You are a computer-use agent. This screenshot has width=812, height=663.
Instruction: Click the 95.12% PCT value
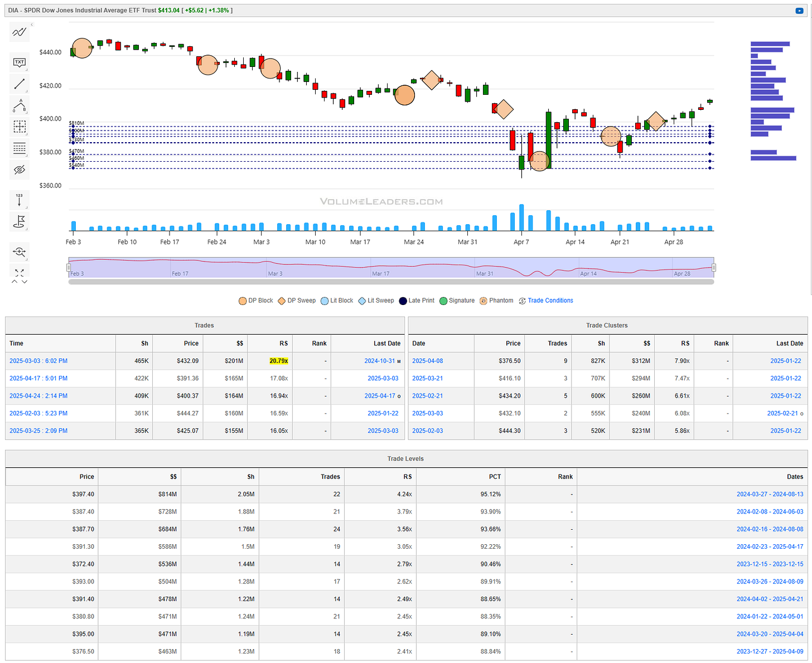click(491, 494)
